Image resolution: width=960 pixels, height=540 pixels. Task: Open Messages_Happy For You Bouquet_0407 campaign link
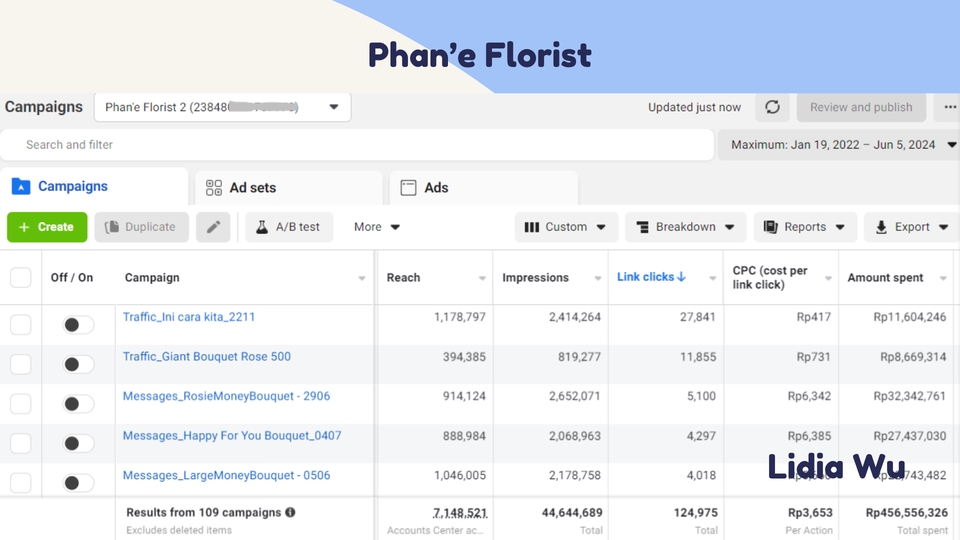232,436
